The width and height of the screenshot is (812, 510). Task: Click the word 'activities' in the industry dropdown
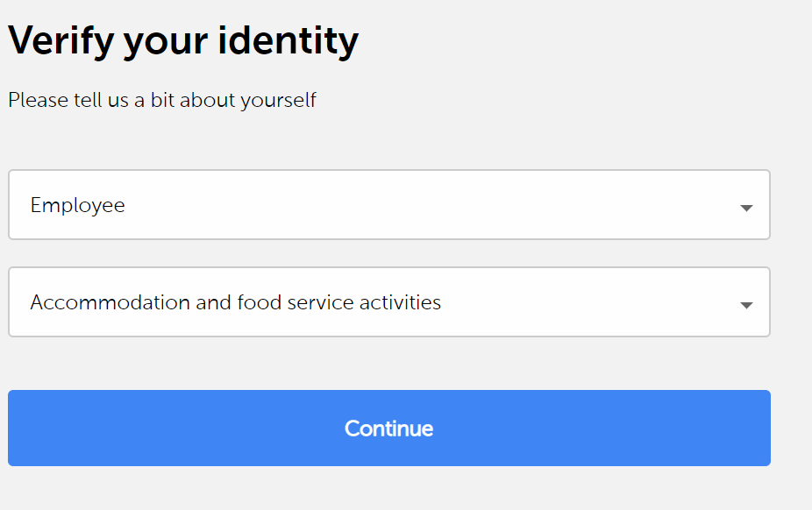tap(401, 302)
